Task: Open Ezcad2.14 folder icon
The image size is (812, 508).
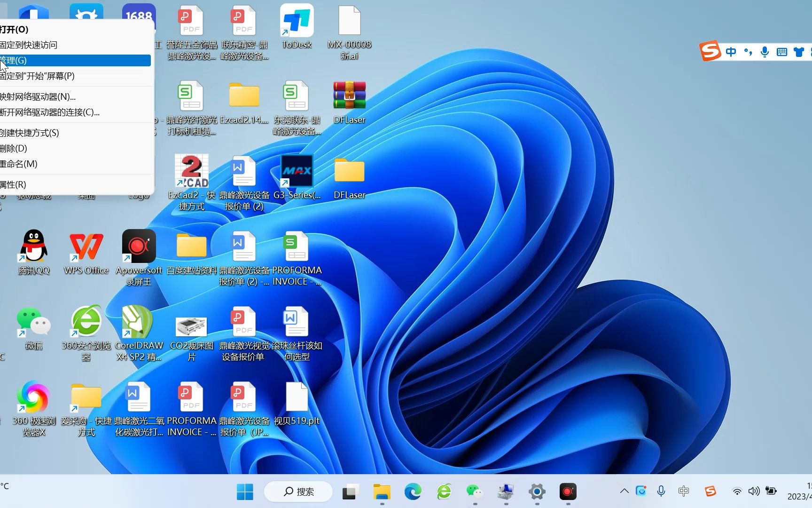Action: tap(244, 95)
